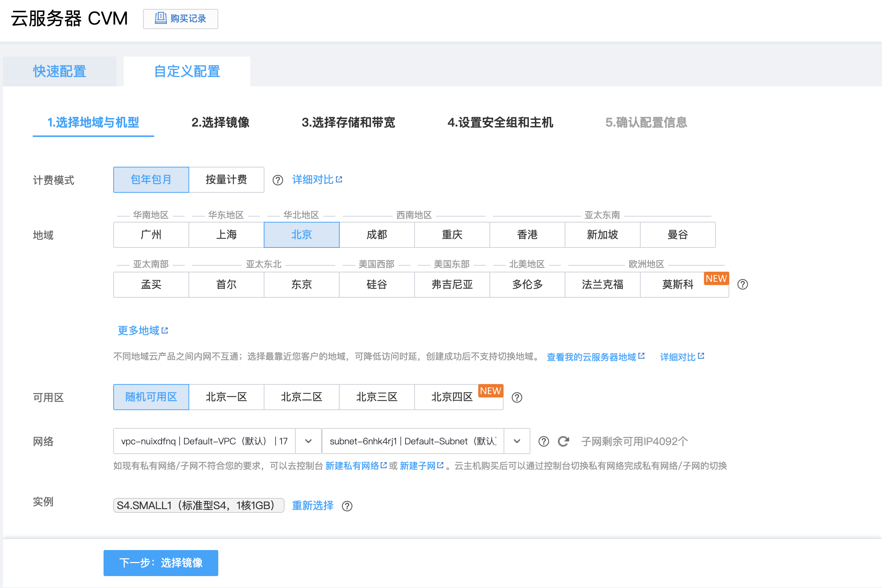Choose 香港 region
882x588 pixels.
click(x=527, y=235)
